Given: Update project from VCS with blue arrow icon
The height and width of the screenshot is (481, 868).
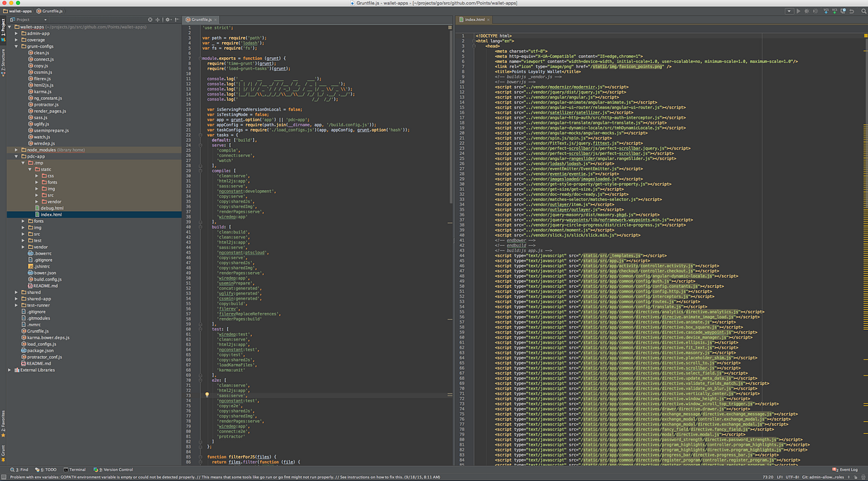Looking at the screenshot, I should [825, 11].
